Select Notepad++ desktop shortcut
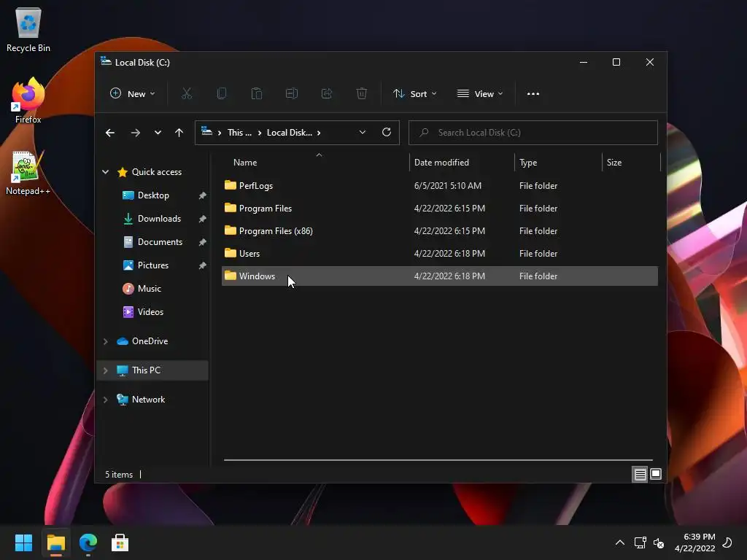Screen dimensions: 747x560 pyautogui.click(x=28, y=173)
